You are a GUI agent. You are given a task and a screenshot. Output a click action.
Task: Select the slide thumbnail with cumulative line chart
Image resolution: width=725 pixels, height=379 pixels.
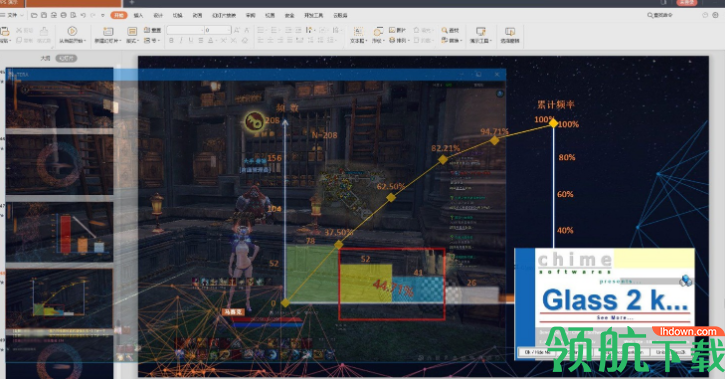click(59, 299)
